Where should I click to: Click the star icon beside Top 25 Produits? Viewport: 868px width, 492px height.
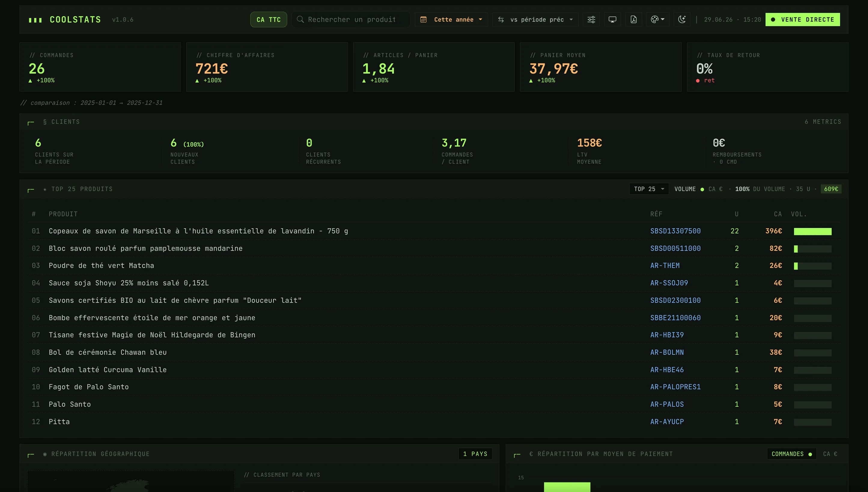[x=45, y=189]
